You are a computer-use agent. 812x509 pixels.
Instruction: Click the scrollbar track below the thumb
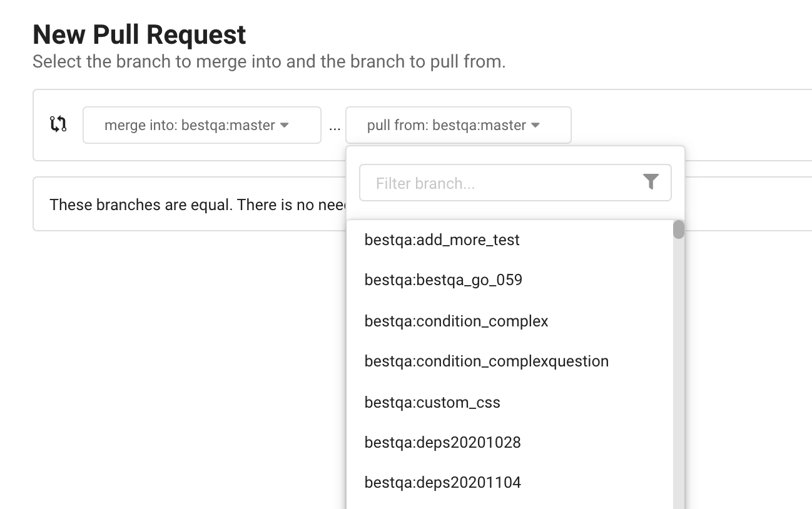(x=679, y=375)
